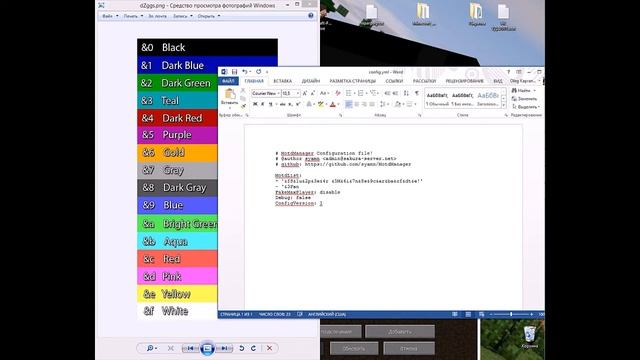Paste clipboard contents using Вставить
640x360 pixels.
[x=229, y=97]
